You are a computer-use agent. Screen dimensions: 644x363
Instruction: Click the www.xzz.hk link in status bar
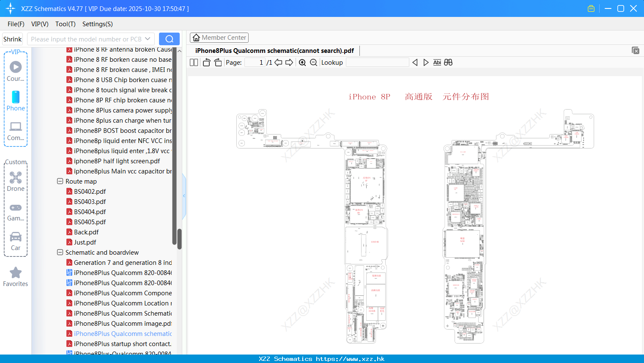coord(350,359)
